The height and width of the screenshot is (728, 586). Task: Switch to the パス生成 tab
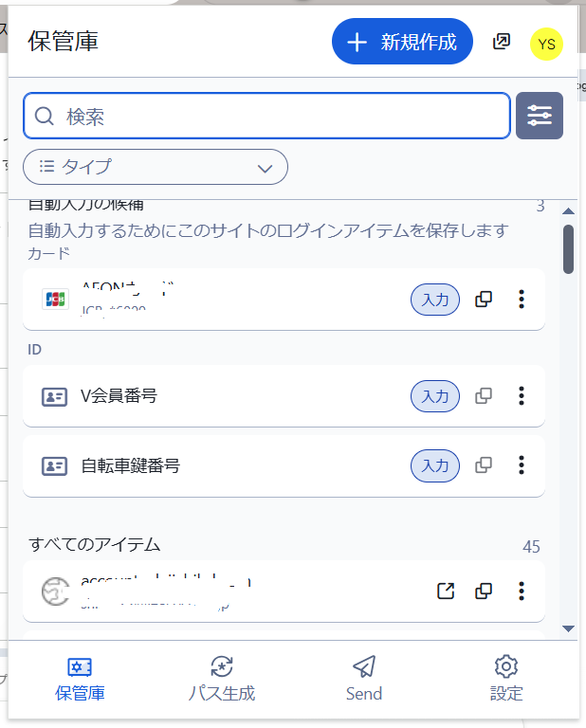tap(221, 678)
